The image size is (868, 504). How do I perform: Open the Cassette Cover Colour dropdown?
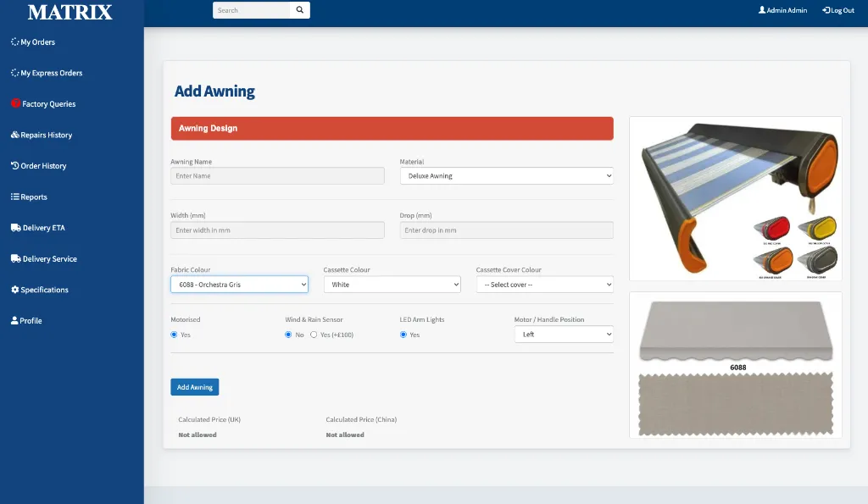(x=545, y=285)
